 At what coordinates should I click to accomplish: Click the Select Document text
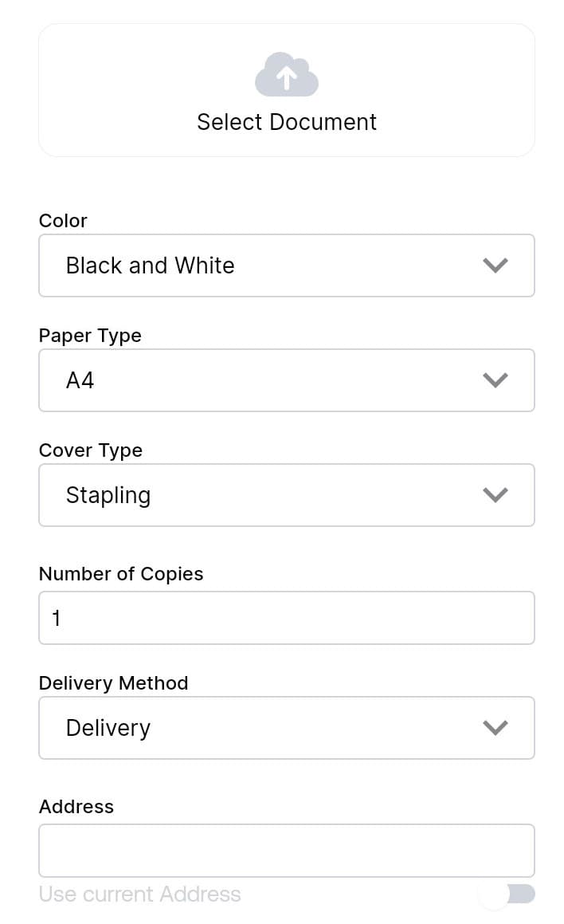point(287,122)
